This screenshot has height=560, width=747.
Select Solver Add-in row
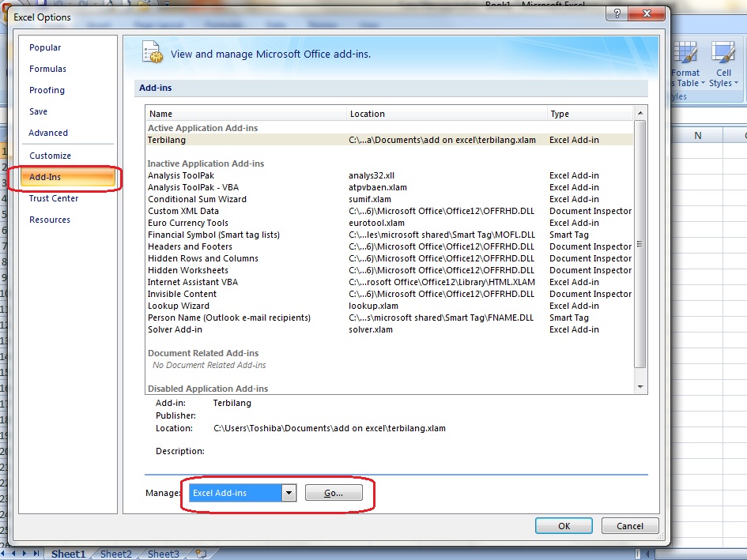pyautogui.click(x=389, y=329)
